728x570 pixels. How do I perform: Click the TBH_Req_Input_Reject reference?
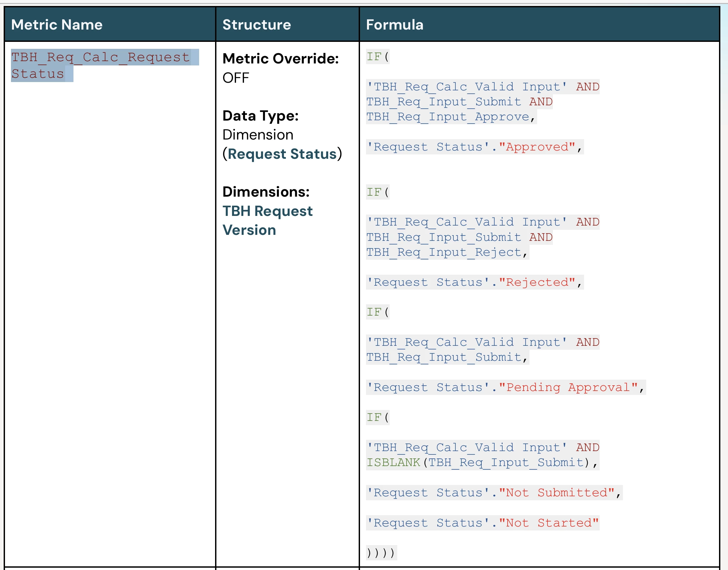point(443,252)
